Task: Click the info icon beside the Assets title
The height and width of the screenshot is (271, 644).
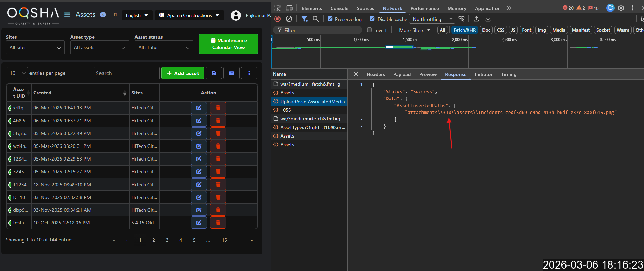Action: pos(103,15)
